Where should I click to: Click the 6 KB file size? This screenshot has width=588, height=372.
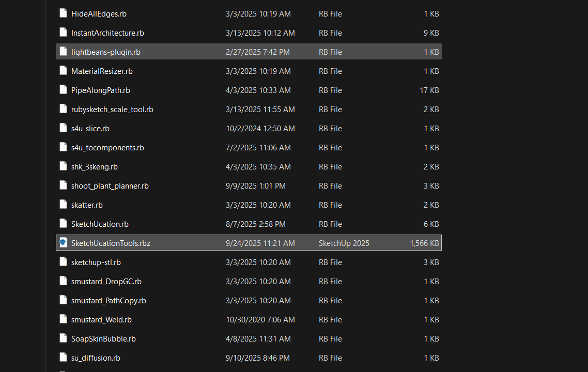coord(431,224)
